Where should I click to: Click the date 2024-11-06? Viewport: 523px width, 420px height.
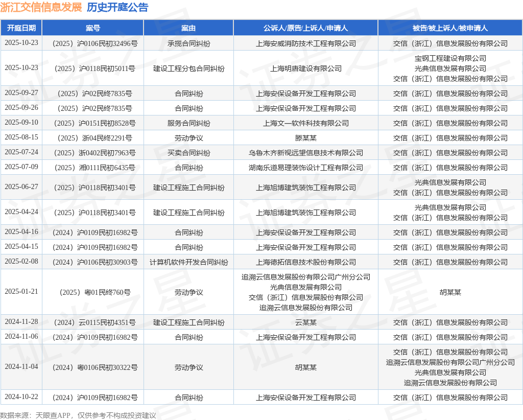click(21, 337)
